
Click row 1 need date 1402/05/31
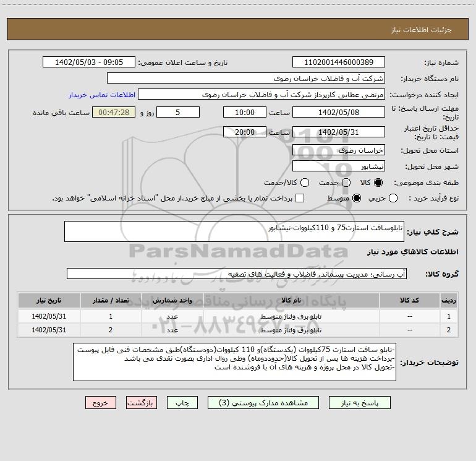pos(49,316)
